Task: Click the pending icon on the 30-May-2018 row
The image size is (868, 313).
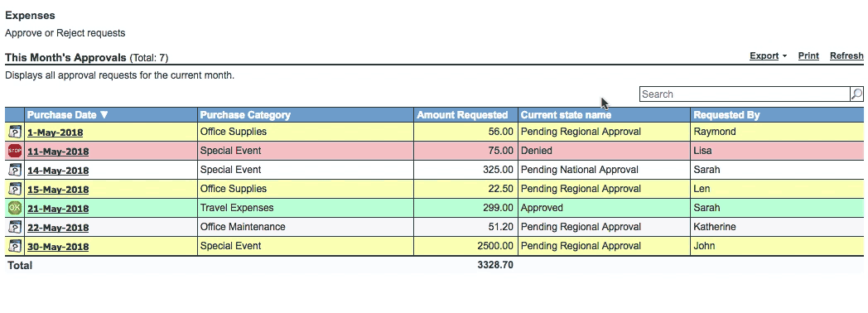Action: (x=15, y=246)
